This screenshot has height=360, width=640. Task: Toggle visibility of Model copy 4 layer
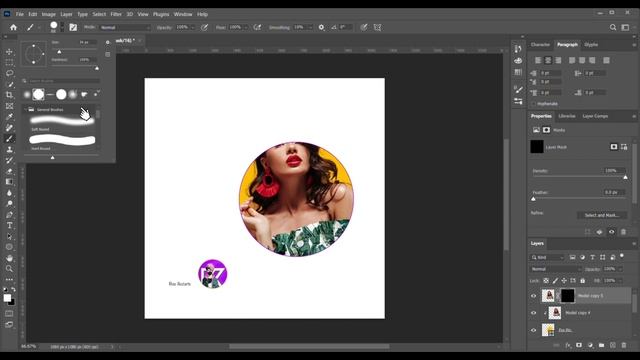[533, 313]
